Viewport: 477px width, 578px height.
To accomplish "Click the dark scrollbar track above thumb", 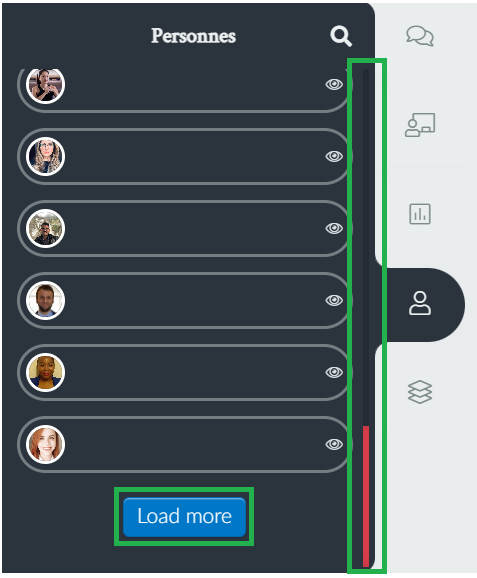I will pos(366,247).
